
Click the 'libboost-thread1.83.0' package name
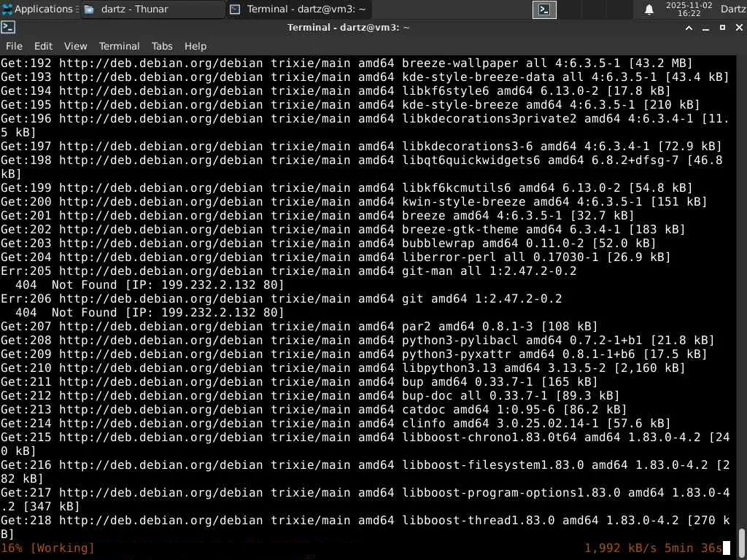pos(478,520)
